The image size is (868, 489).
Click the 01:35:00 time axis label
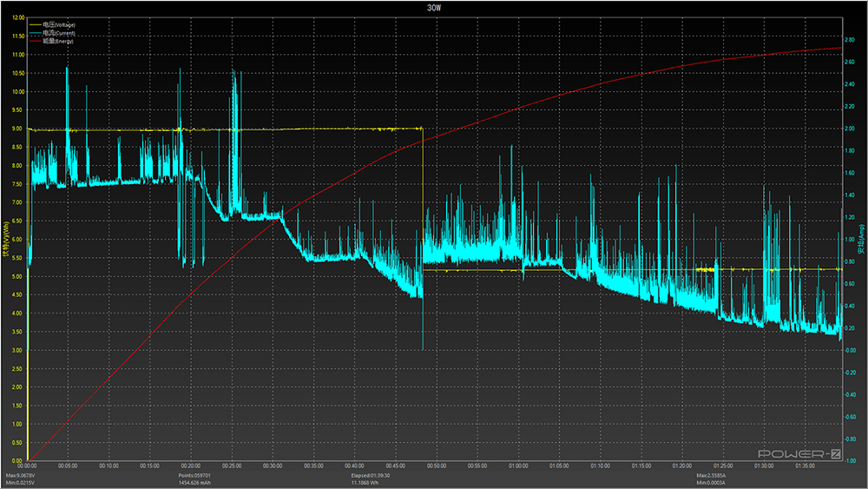tap(805, 466)
